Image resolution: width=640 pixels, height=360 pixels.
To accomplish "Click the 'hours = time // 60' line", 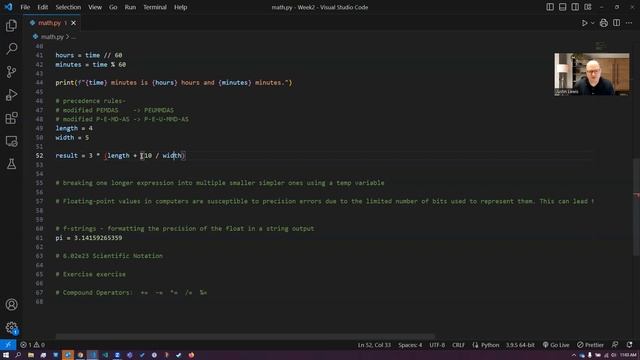I will click(89, 55).
